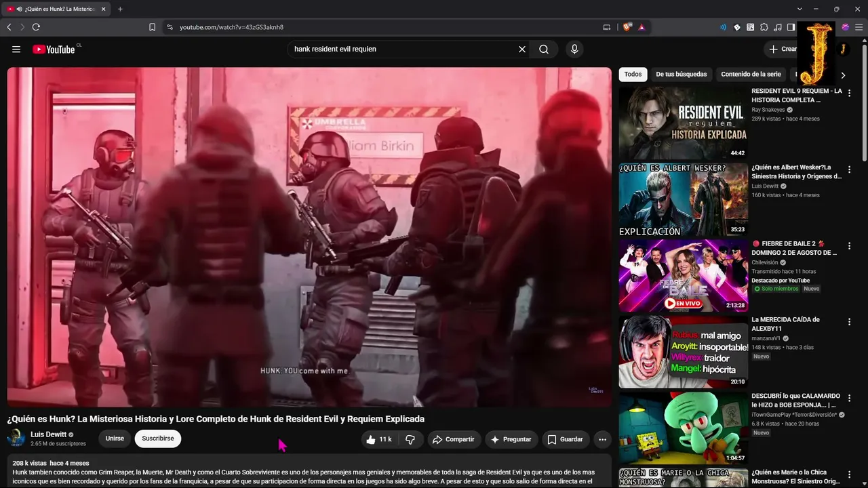Click inside the video player
The width and height of the screenshot is (868, 488).
309,237
